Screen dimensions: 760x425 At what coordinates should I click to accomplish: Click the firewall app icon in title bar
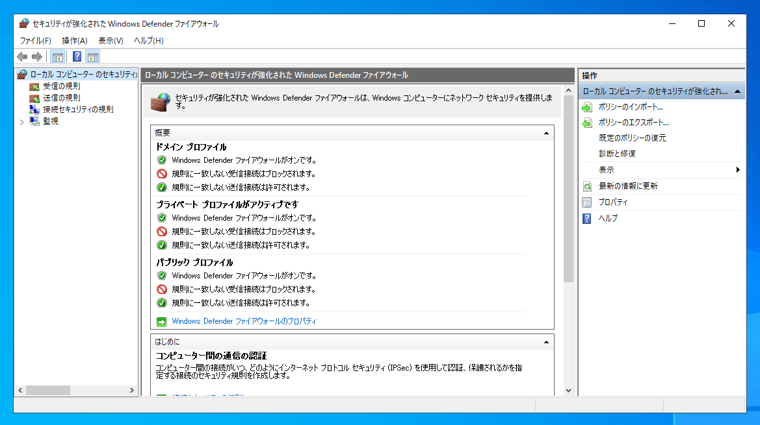tap(24, 23)
